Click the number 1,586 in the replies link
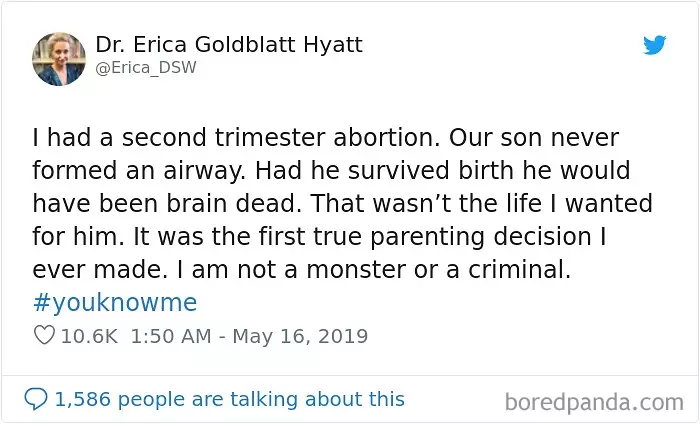This screenshot has width=700, height=424. 83,399
